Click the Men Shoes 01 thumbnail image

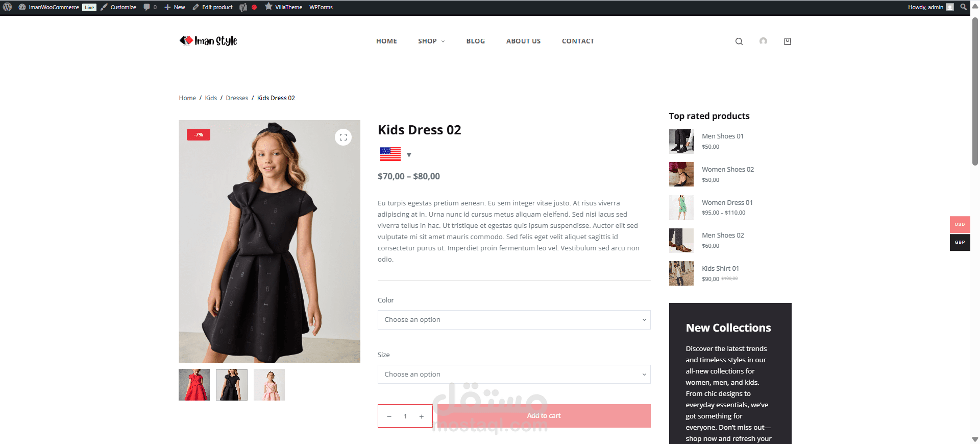point(681,142)
